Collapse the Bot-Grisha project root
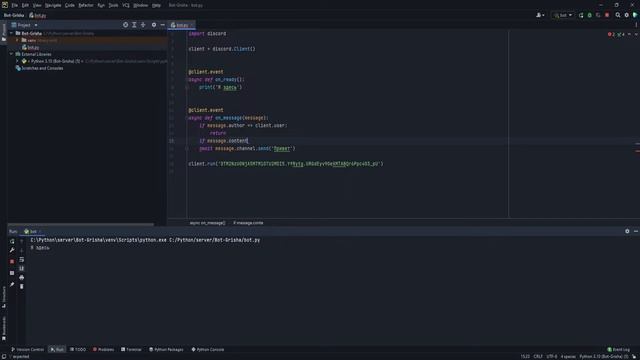 (11, 33)
